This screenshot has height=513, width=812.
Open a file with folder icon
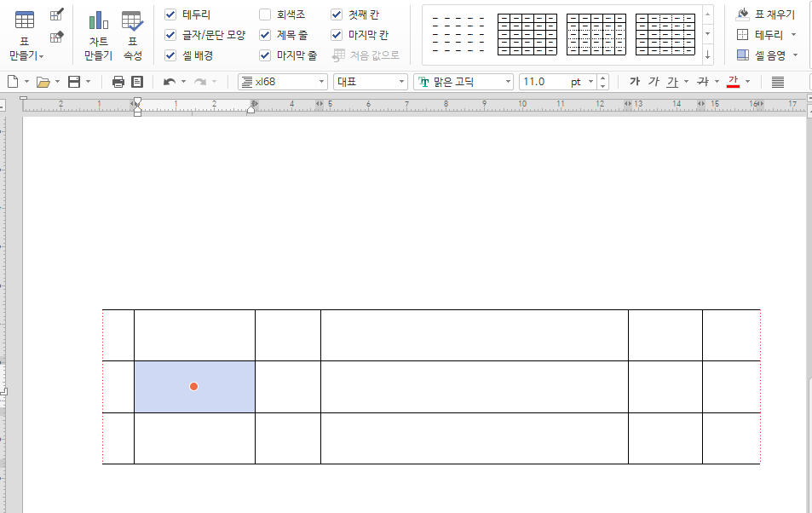[x=43, y=81]
